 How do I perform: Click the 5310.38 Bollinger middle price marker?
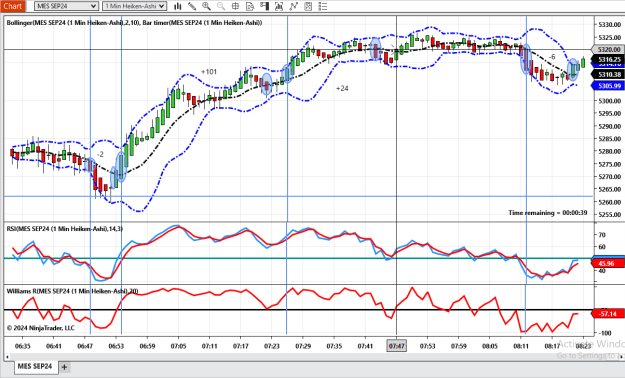point(609,75)
